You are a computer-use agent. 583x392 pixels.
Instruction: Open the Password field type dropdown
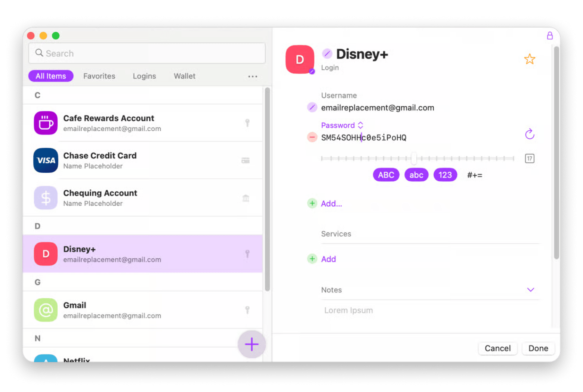point(342,125)
